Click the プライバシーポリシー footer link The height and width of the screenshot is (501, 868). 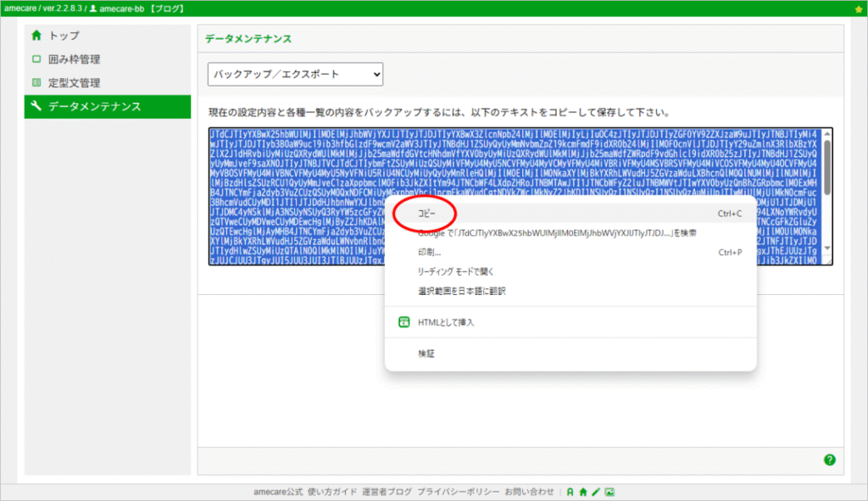click(x=457, y=492)
